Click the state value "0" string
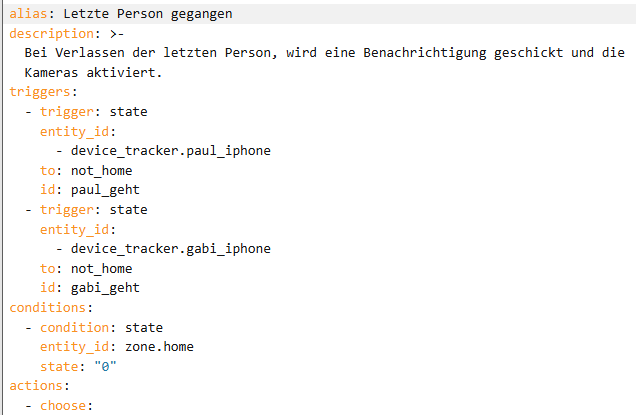636x415 pixels. (x=106, y=366)
